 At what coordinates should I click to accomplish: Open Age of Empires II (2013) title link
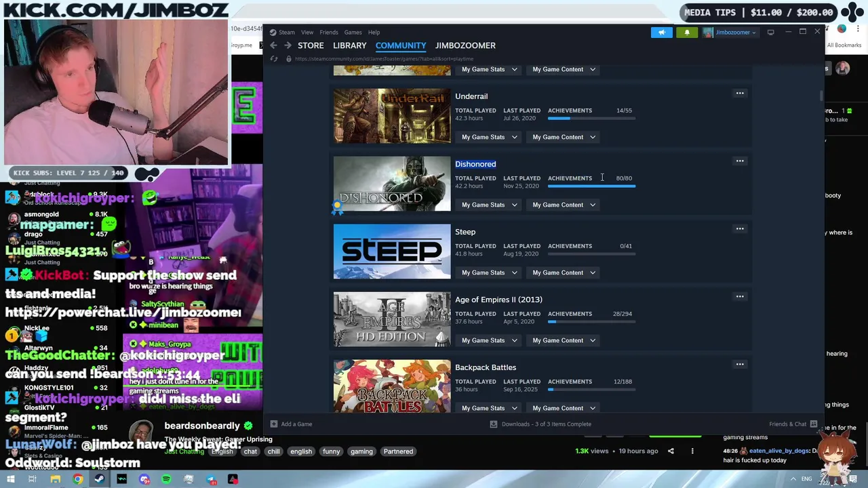pos(498,300)
